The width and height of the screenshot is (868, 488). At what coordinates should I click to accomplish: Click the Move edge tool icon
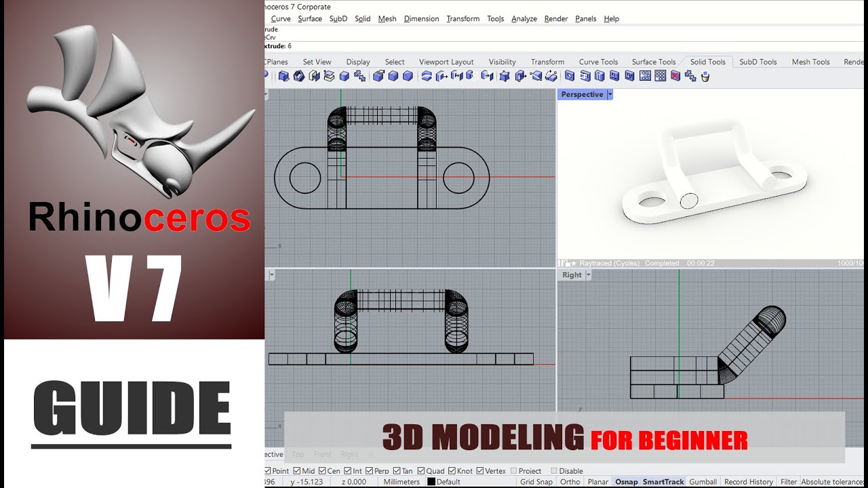click(x=521, y=76)
